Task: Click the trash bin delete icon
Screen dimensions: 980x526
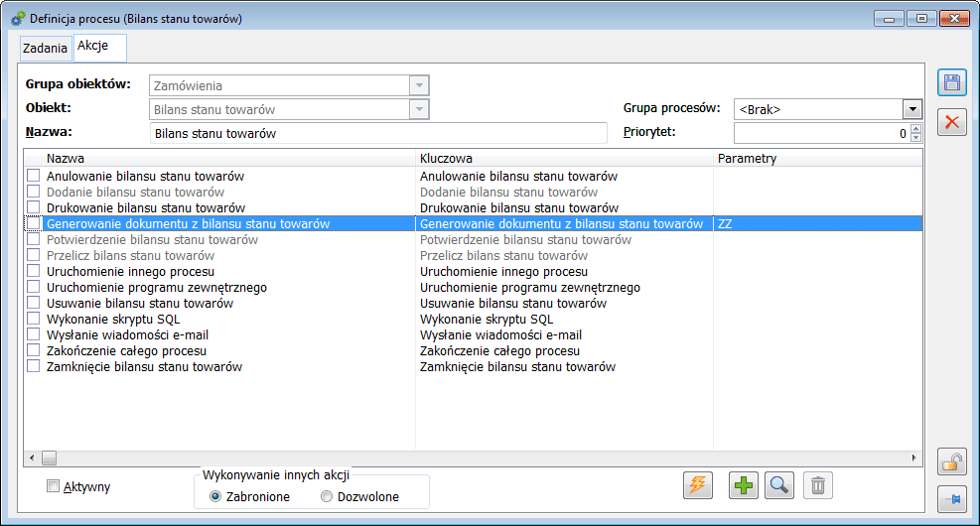Action: tap(818, 485)
